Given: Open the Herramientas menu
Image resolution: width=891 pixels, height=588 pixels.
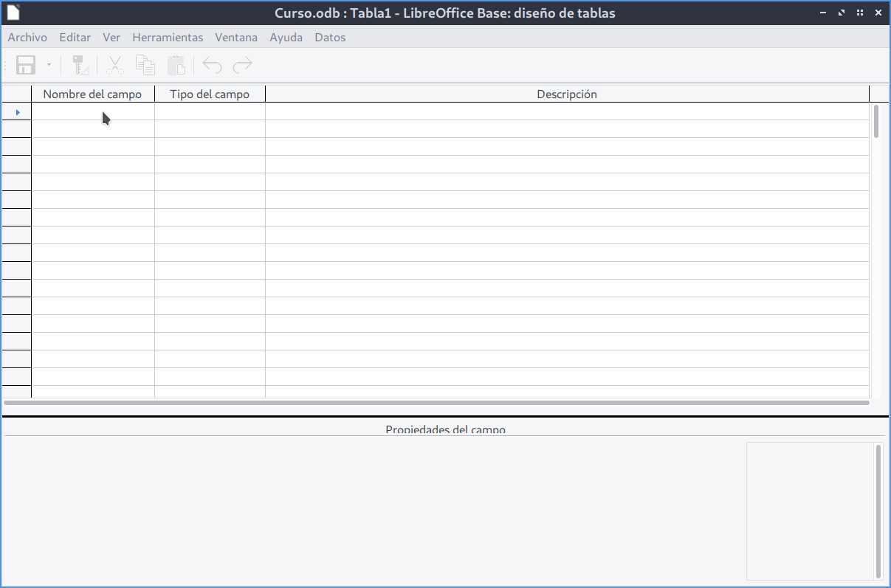Looking at the screenshot, I should (168, 37).
